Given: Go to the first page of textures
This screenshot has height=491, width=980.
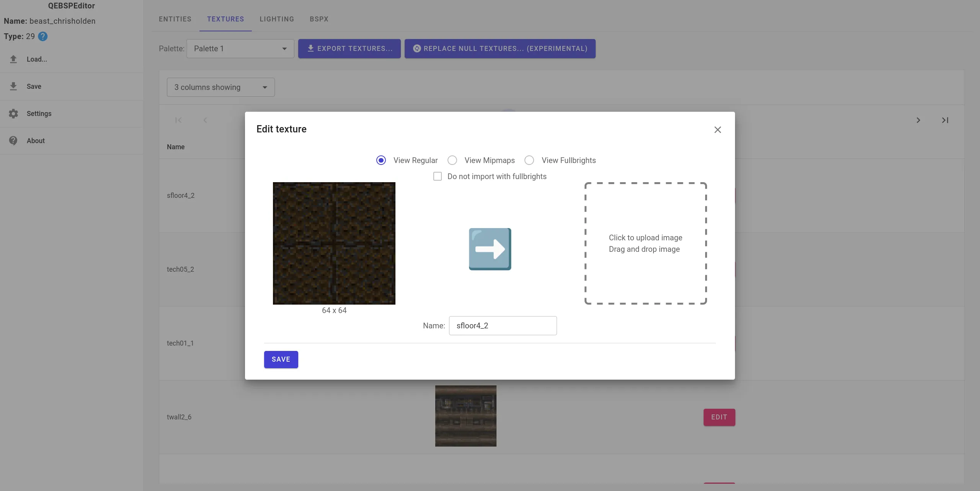Looking at the screenshot, I should (x=178, y=120).
